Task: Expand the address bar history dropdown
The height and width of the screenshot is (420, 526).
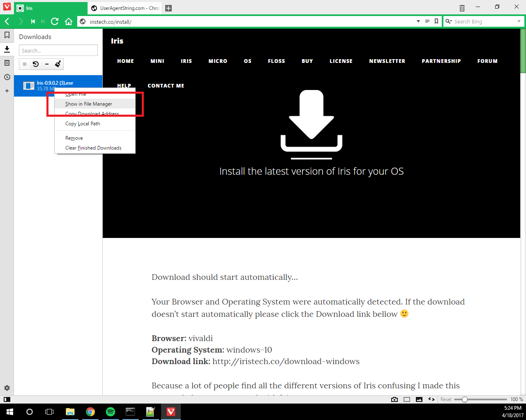Action: (418, 21)
